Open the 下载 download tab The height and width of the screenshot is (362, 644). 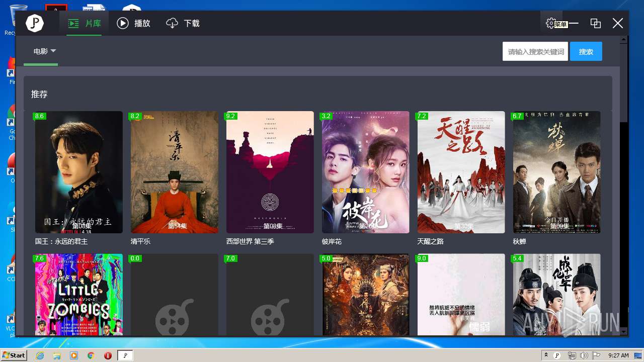tap(183, 23)
